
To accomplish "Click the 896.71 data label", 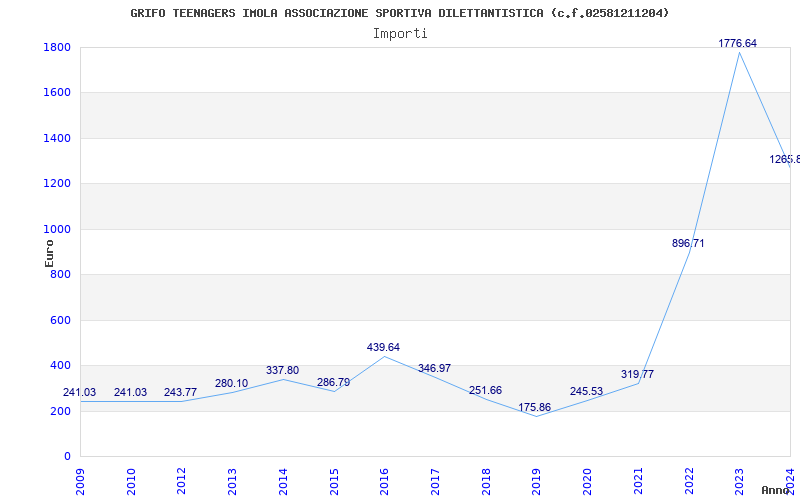I will (x=688, y=243).
